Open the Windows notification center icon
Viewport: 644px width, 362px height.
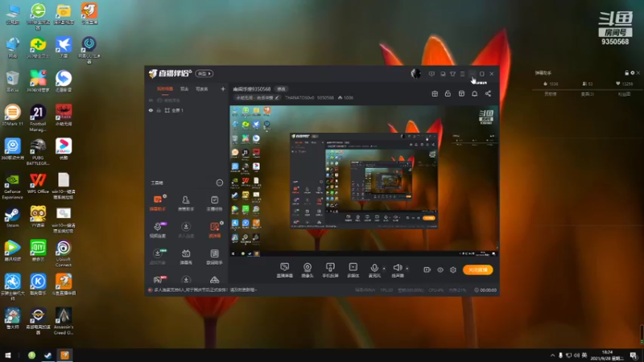click(634, 356)
